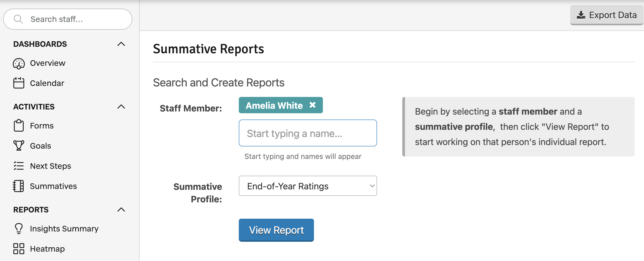Navigate to Goals

(x=40, y=146)
